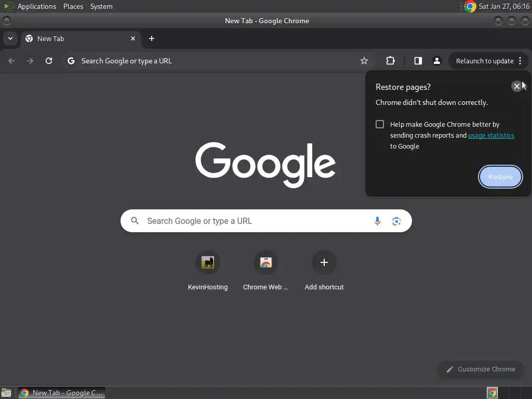Click the Restore button

pyautogui.click(x=500, y=177)
